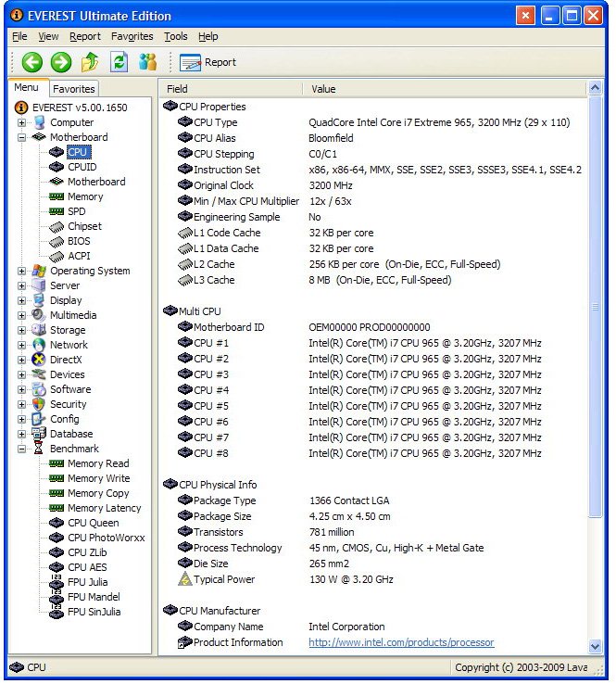Image resolution: width=616 pixels, height=684 pixels.
Task: Go back with the green left arrow
Action: point(32,62)
